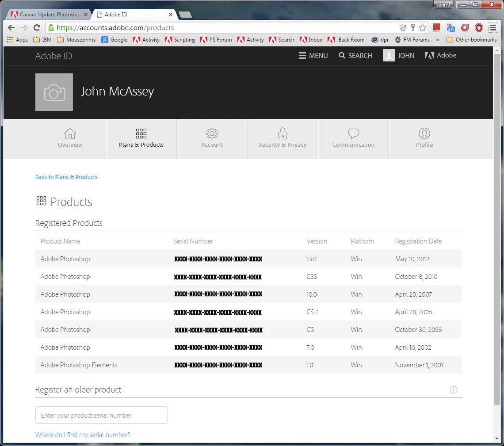Image resolution: width=504 pixels, height=446 pixels.
Task: Click the Product Name column header
Action: pos(61,241)
